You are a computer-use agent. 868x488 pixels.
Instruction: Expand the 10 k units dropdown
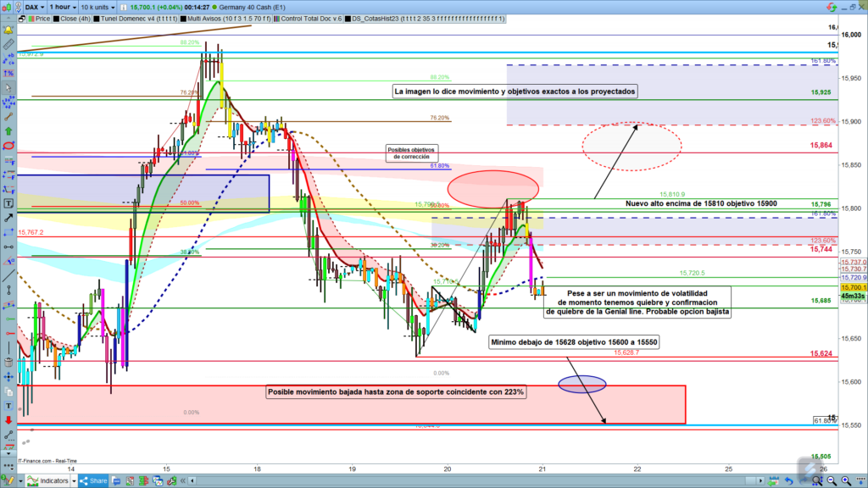point(97,7)
